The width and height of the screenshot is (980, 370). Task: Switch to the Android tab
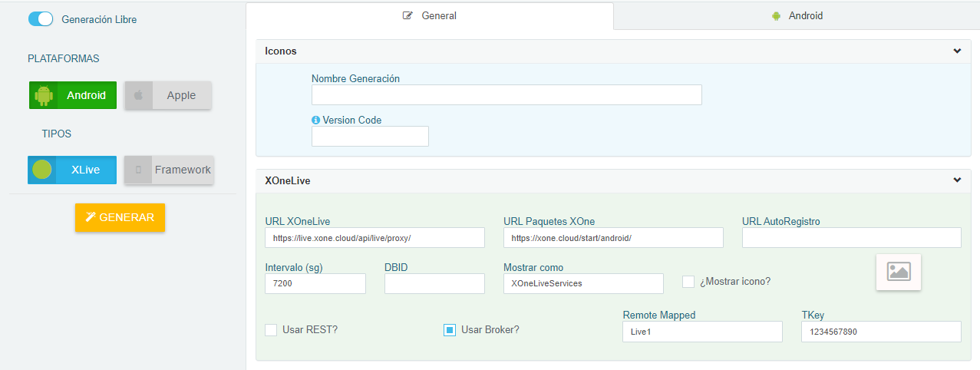pyautogui.click(x=797, y=15)
